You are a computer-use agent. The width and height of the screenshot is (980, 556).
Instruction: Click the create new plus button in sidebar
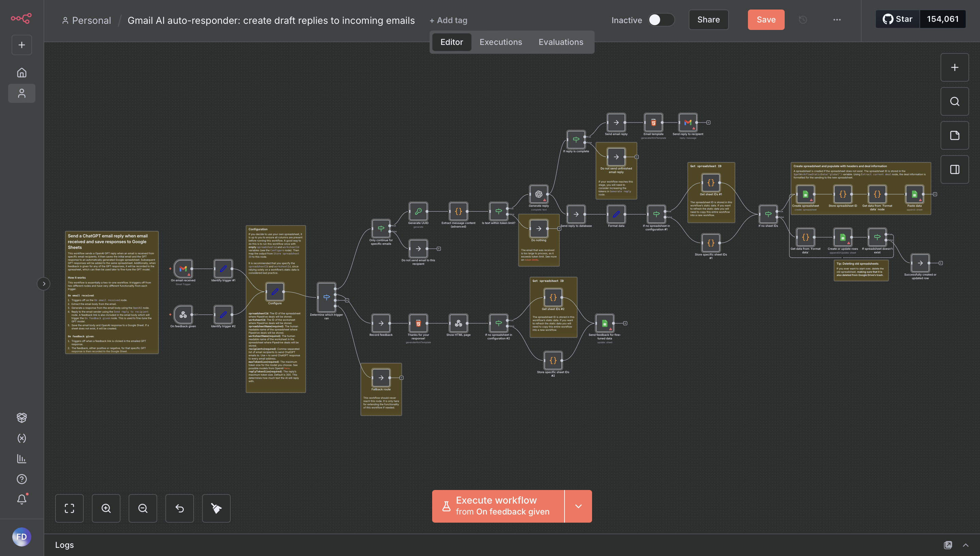click(x=22, y=45)
